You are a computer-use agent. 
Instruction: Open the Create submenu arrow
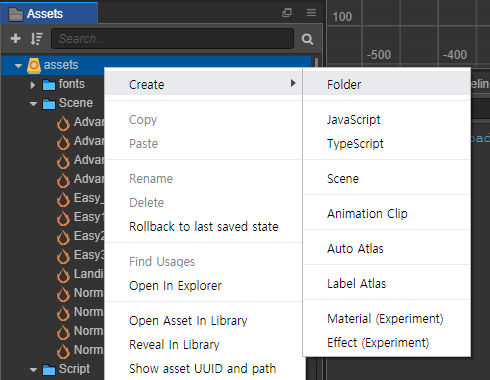(293, 83)
